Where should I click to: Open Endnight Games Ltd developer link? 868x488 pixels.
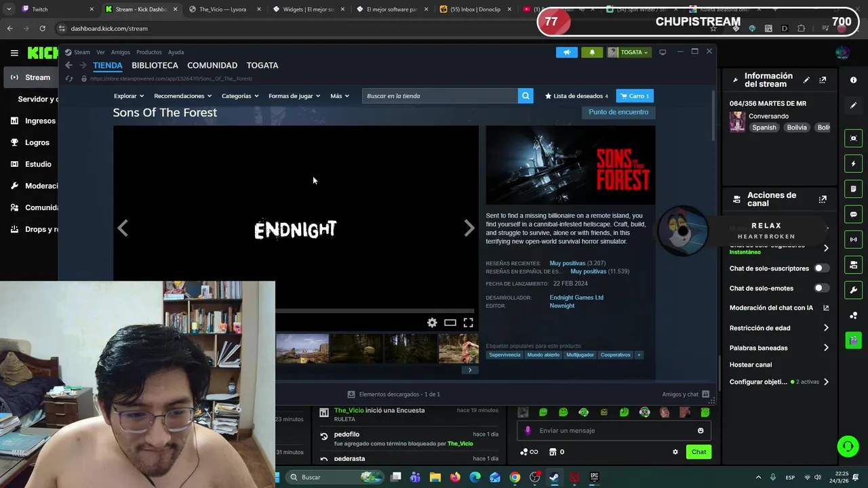coord(576,298)
